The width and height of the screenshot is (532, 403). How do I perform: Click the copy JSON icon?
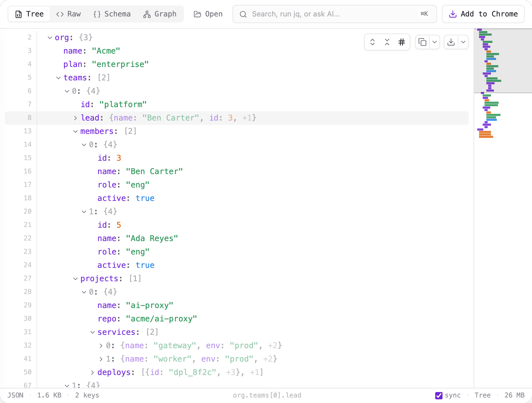(422, 42)
